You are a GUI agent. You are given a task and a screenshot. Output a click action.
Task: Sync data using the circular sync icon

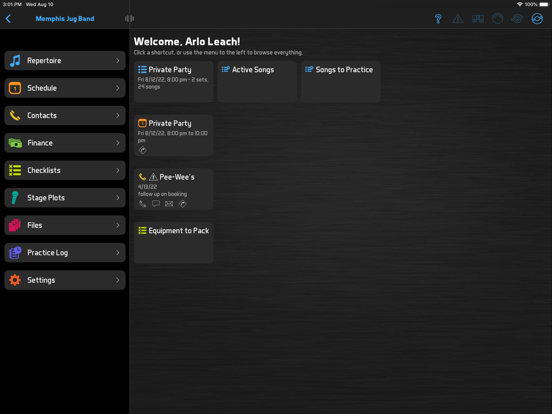coord(537,19)
